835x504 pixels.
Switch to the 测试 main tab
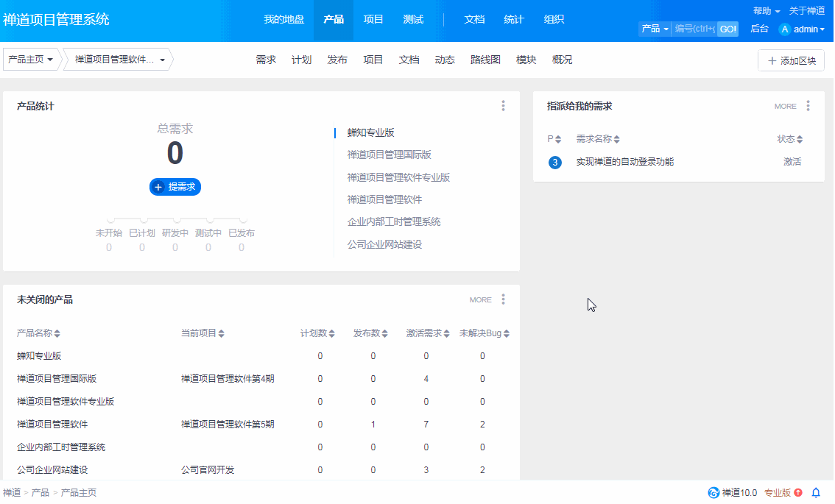413,19
